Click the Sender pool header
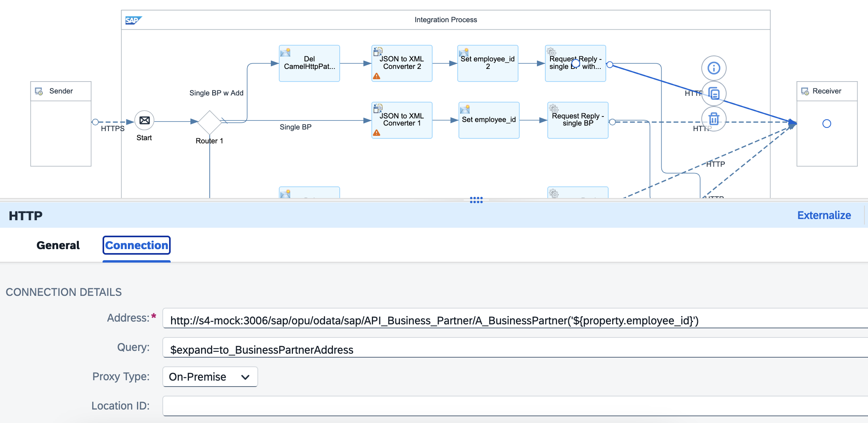868x423 pixels. click(x=61, y=91)
